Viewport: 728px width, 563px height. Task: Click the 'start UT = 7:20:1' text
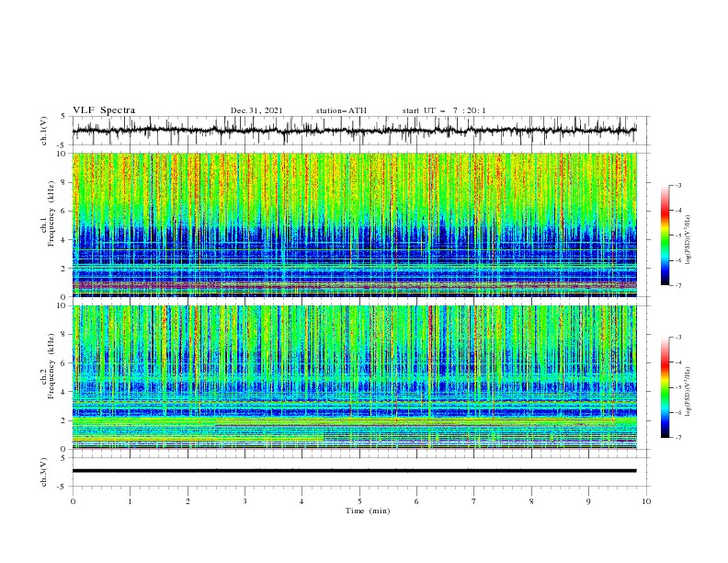444,110
